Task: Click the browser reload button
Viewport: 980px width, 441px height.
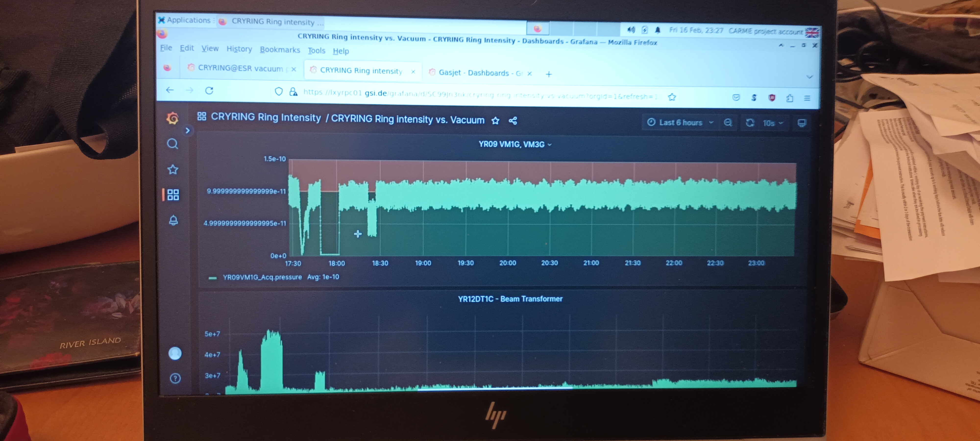Action: (x=209, y=91)
